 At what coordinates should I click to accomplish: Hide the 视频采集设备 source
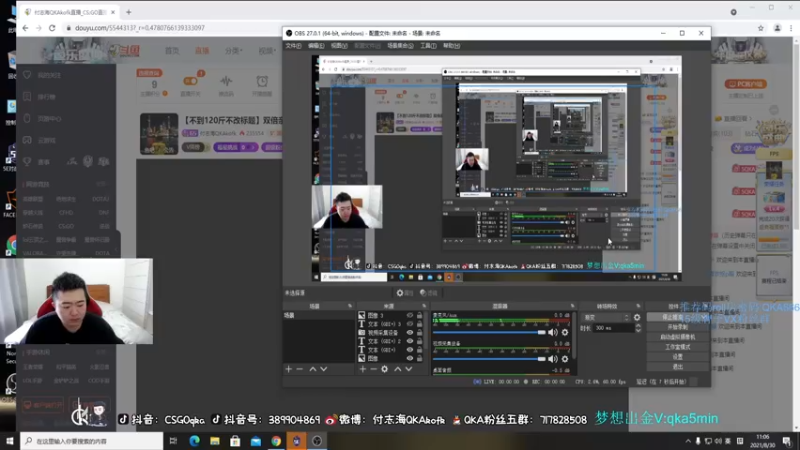pos(410,333)
